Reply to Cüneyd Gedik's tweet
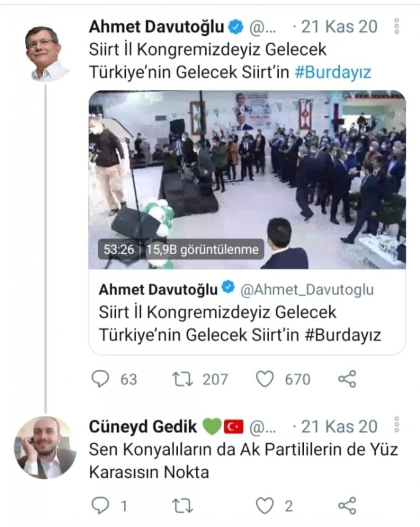Screen dimensions: 420x527 (x=100, y=506)
